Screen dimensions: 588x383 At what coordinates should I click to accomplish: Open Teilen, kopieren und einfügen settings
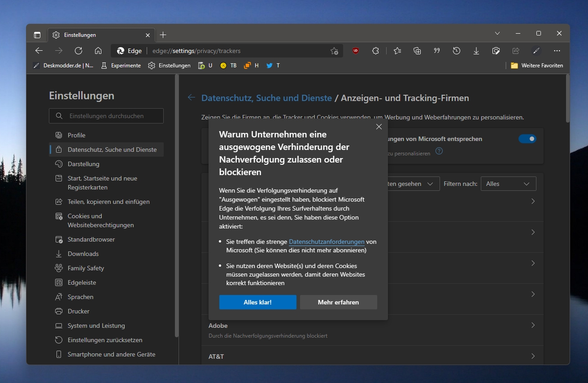point(106,202)
